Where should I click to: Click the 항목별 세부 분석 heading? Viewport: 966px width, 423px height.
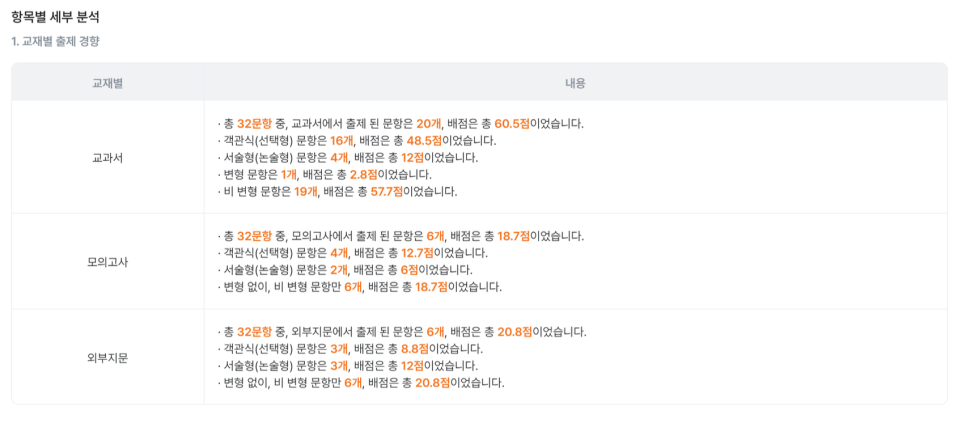coord(55,17)
